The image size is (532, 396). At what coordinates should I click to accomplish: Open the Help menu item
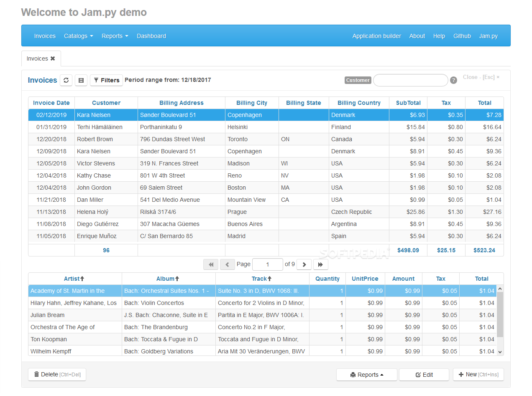439,36
